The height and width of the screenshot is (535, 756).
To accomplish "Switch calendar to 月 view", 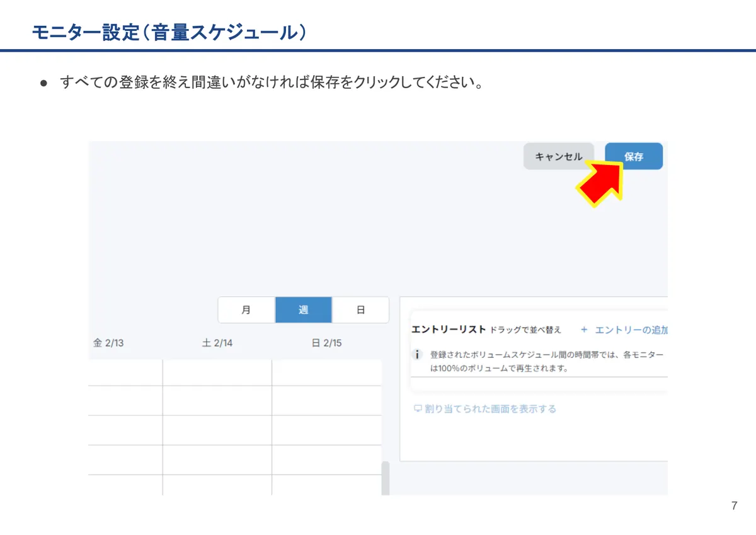I will tap(246, 310).
